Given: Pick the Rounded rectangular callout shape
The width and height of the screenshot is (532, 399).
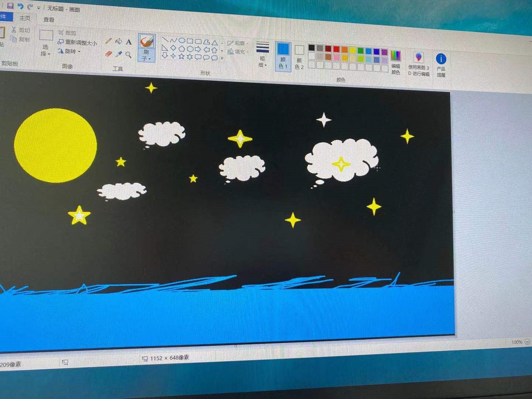Looking at the screenshot, I should pos(198,57).
